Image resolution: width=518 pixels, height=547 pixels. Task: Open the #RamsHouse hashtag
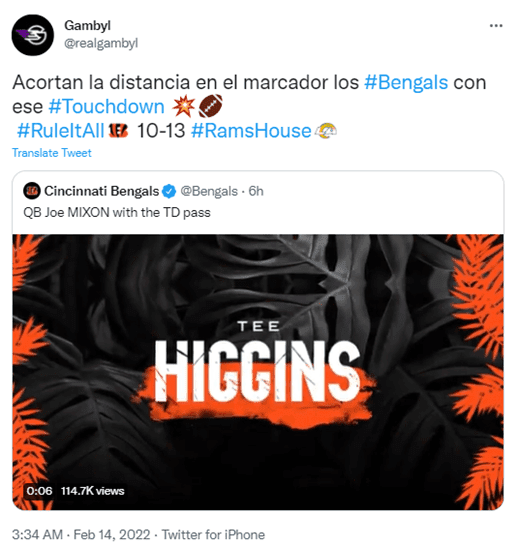tap(251, 131)
